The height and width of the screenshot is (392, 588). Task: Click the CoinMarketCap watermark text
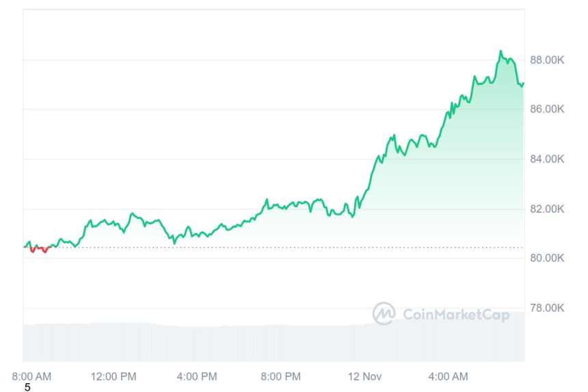click(456, 315)
